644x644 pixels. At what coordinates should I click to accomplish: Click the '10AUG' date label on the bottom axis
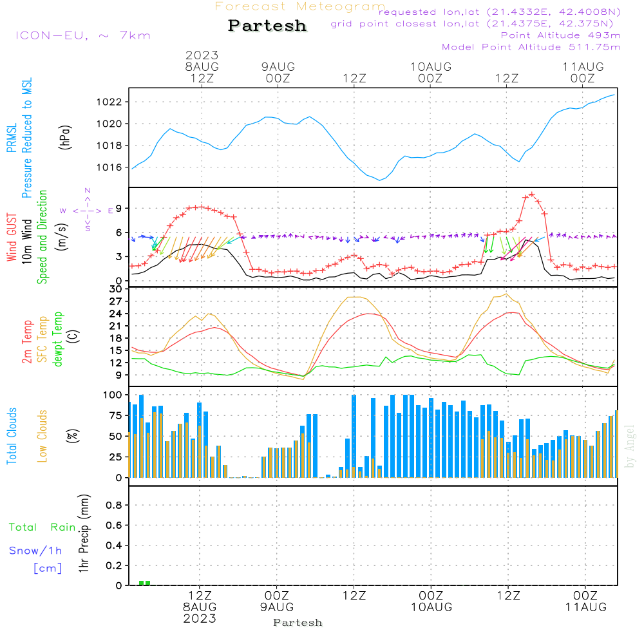pyautogui.click(x=431, y=607)
